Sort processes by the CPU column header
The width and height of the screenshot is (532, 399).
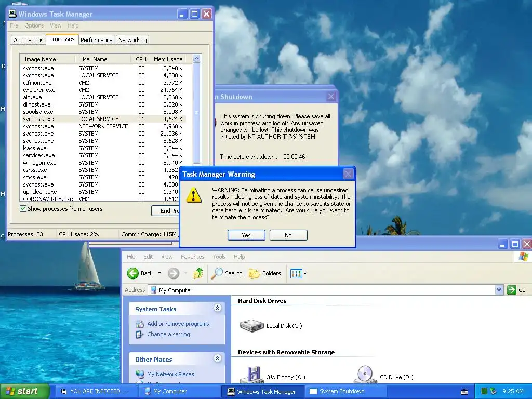pyautogui.click(x=140, y=59)
